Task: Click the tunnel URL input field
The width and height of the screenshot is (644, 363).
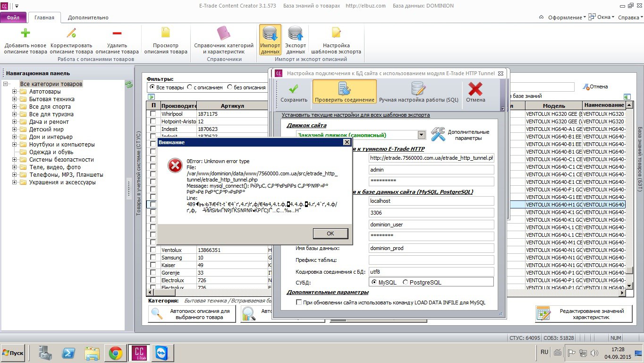Action: pyautogui.click(x=432, y=158)
